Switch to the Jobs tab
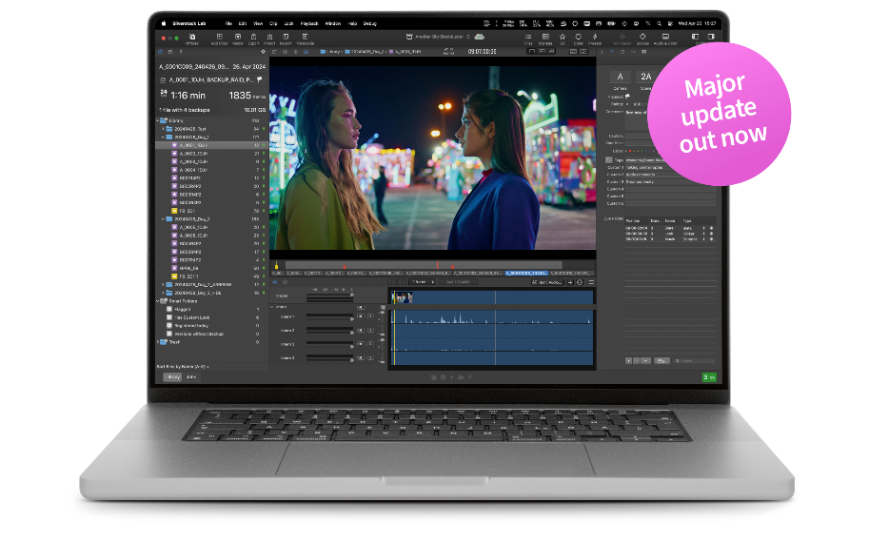Image resolution: width=870 pixels, height=547 pixels. coord(191,377)
